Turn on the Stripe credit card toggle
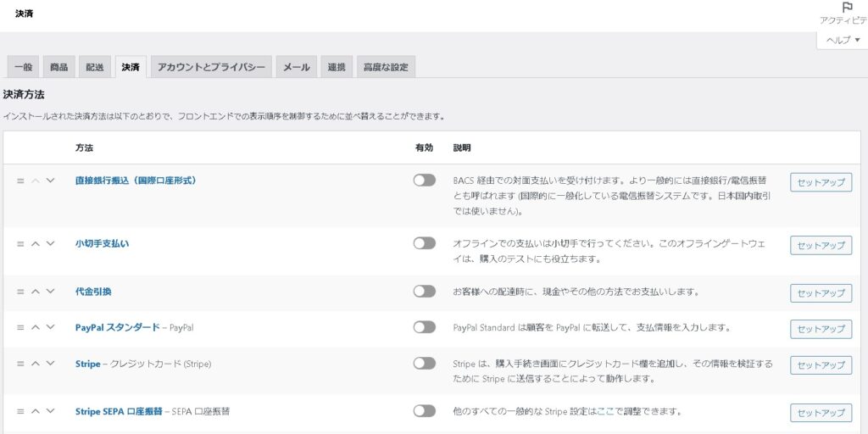Screen dimensions: 868x434 [424, 364]
